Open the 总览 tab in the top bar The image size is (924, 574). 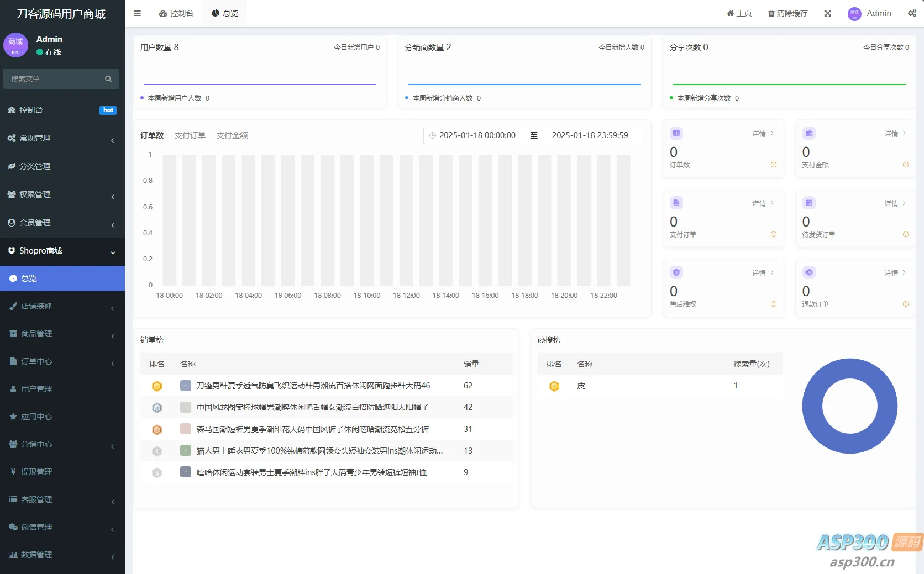point(224,13)
